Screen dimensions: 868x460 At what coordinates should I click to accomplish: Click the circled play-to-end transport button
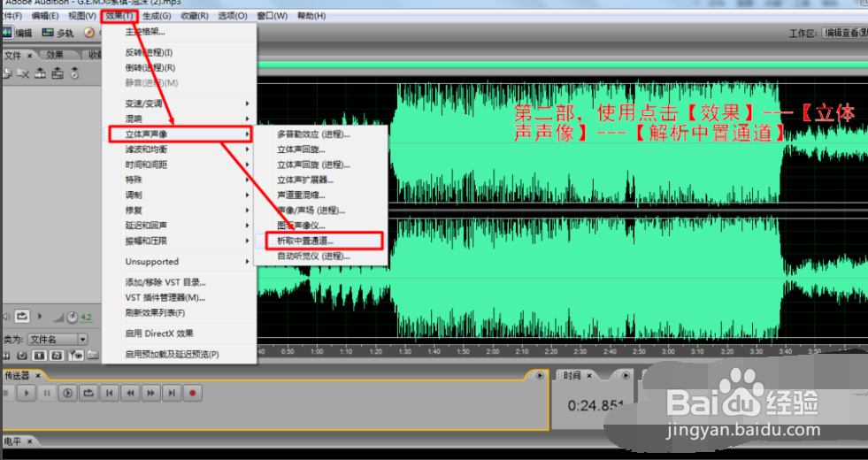click(x=67, y=393)
